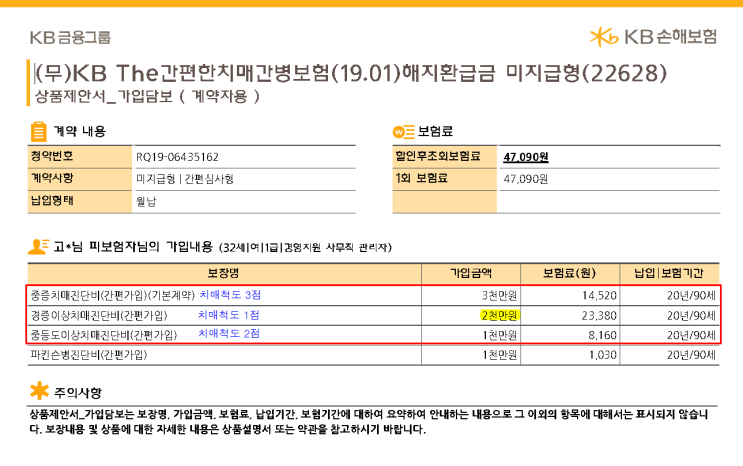
Task: Click the underlined 47,090원 premium
Action: click(526, 157)
